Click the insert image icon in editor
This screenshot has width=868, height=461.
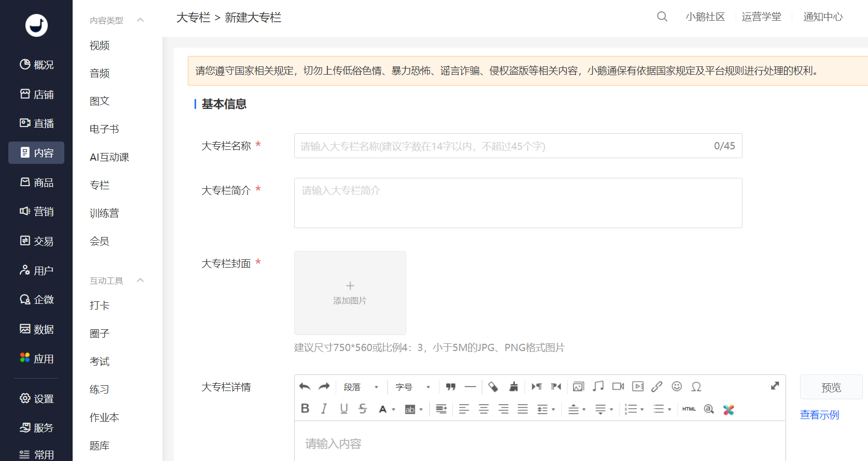(578, 387)
